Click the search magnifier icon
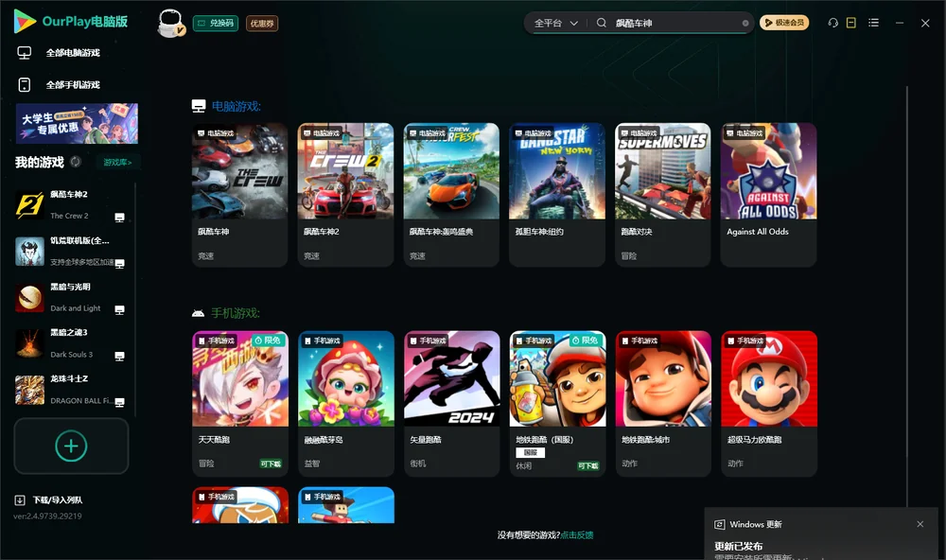Image resolution: width=946 pixels, height=560 pixels. (602, 23)
